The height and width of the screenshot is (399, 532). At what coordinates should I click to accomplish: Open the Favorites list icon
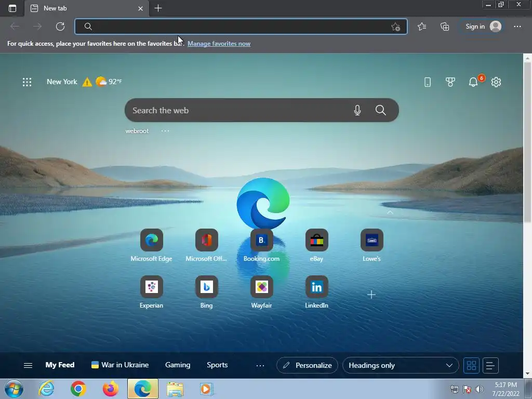tap(422, 26)
